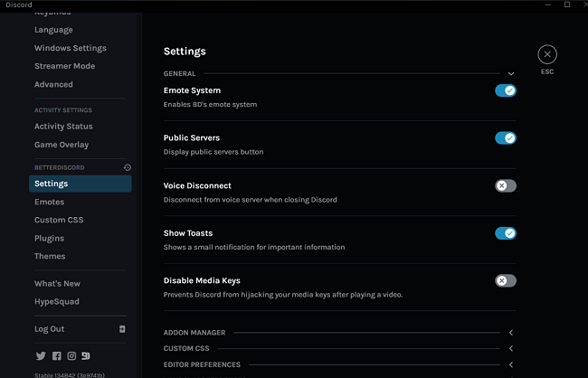
Task: Click the Log Out label
Action: 50,329
